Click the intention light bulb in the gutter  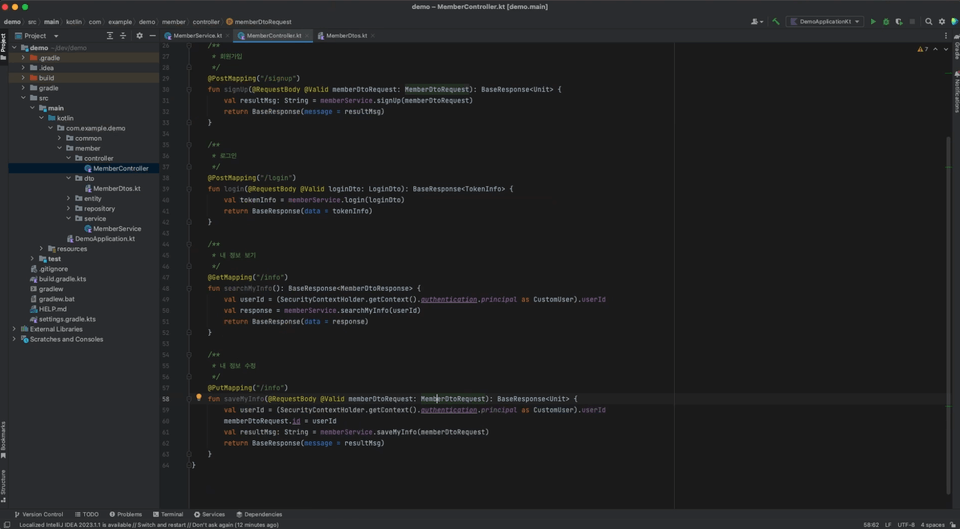[198, 398]
